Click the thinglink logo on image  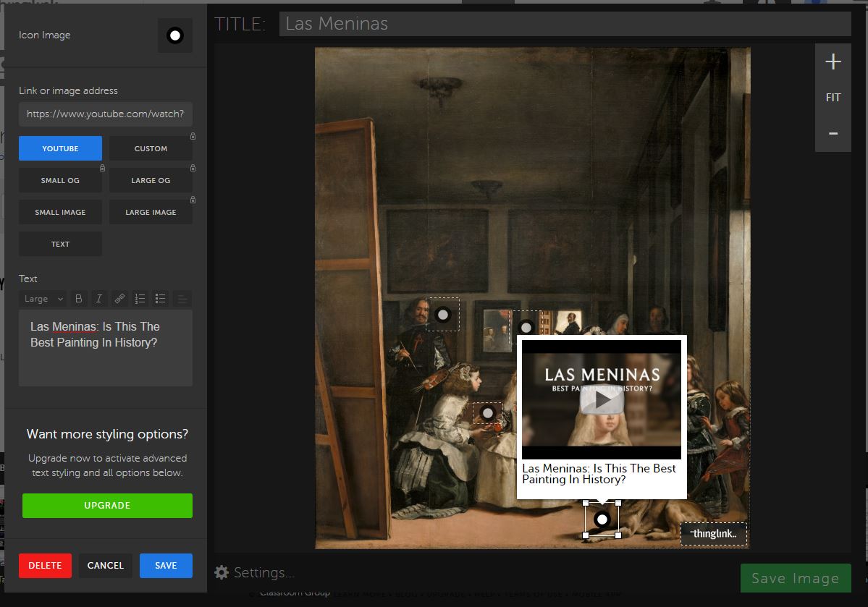714,534
